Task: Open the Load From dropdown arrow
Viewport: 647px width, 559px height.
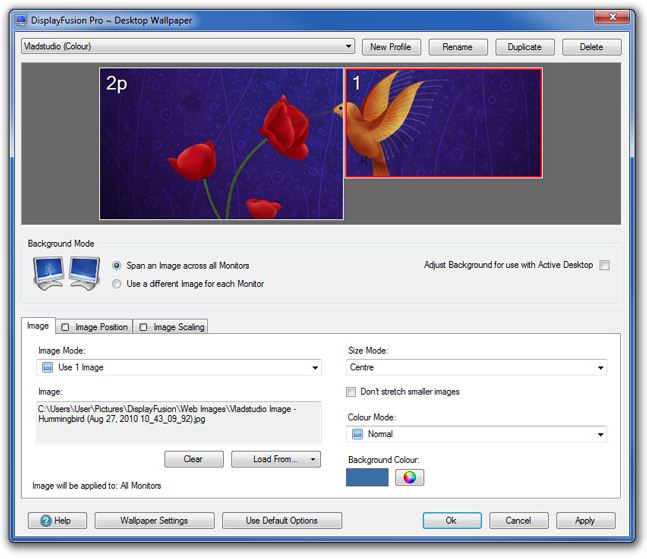Action: coord(313,459)
